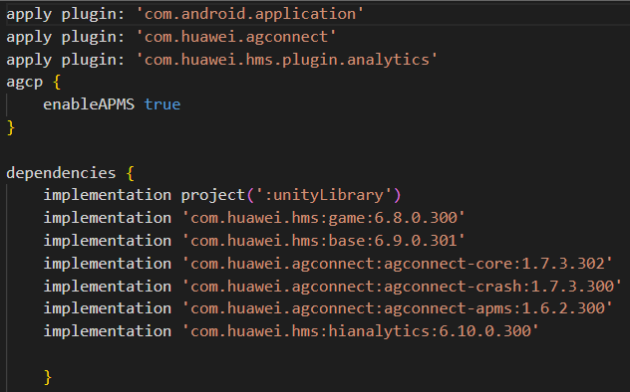This screenshot has height=392, width=630.
Task: Click 'apply plugin:' on the agconnect line
Action: [65, 37]
